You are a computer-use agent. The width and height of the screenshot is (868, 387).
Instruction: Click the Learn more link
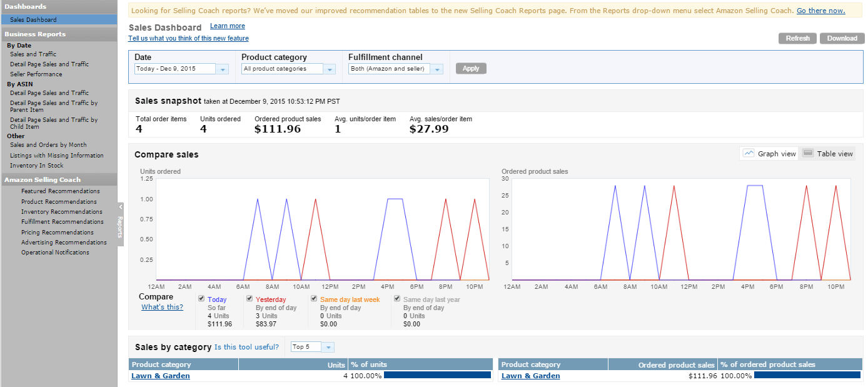click(228, 26)
